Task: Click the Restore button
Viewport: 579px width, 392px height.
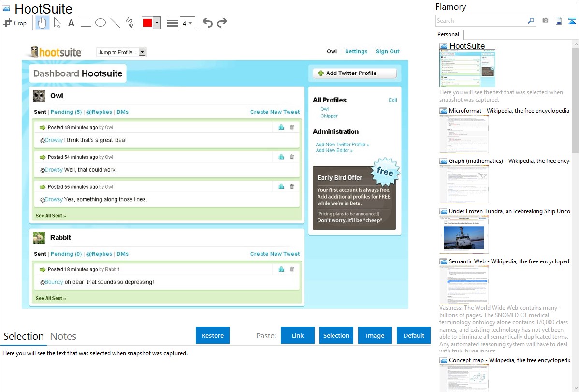Action: point(213,335)
